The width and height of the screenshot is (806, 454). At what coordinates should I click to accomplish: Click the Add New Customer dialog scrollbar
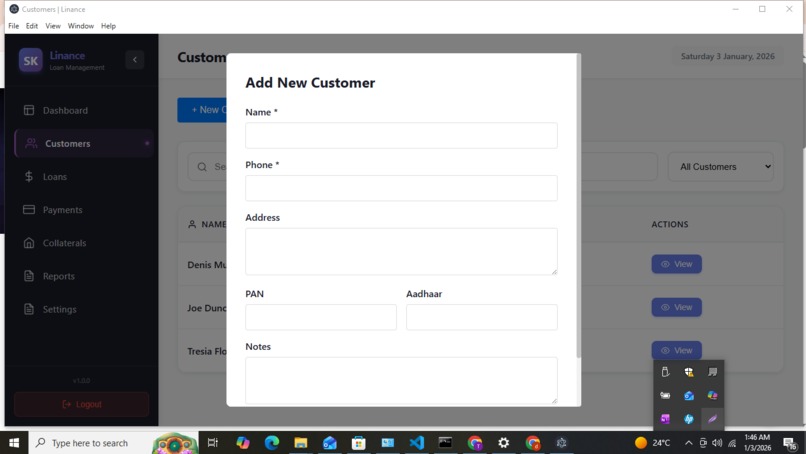click(579, 206)
